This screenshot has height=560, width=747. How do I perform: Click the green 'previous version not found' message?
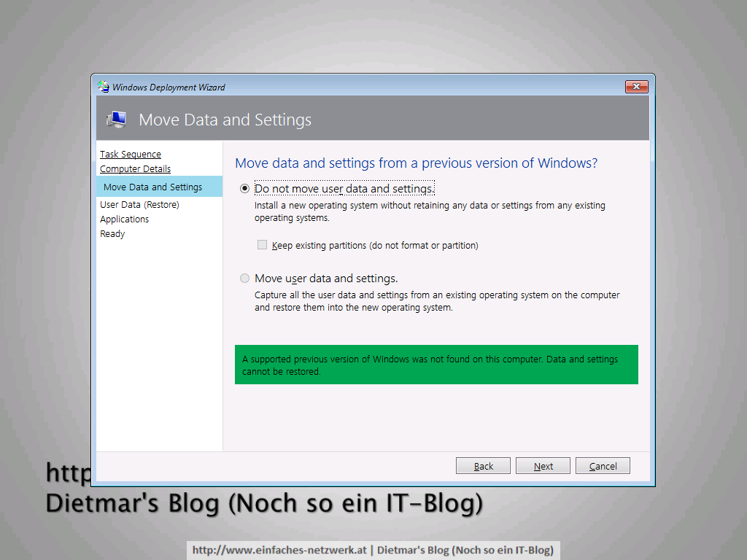click(436, 365)
